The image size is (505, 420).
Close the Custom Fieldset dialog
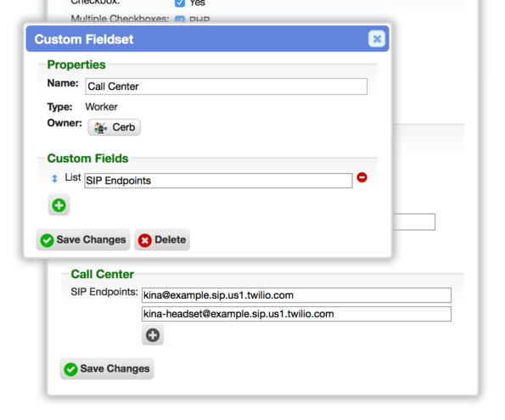point(377,39)
